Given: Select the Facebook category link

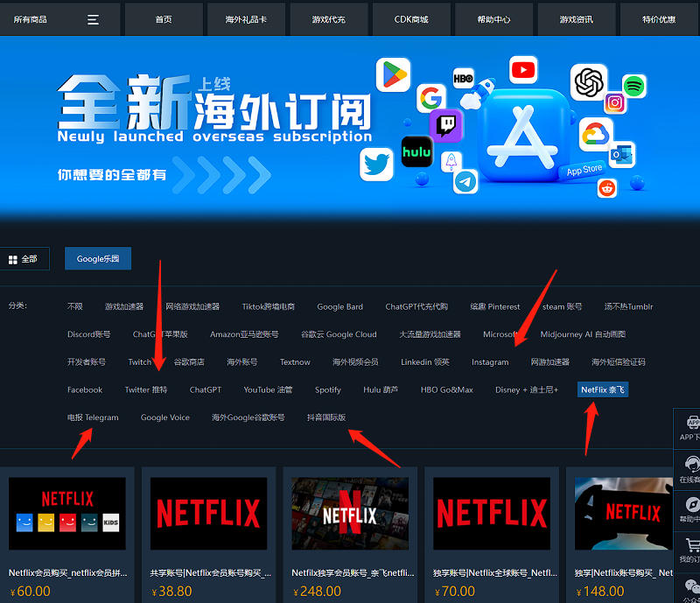Looking at the screenshot, I should click(85, 390).
